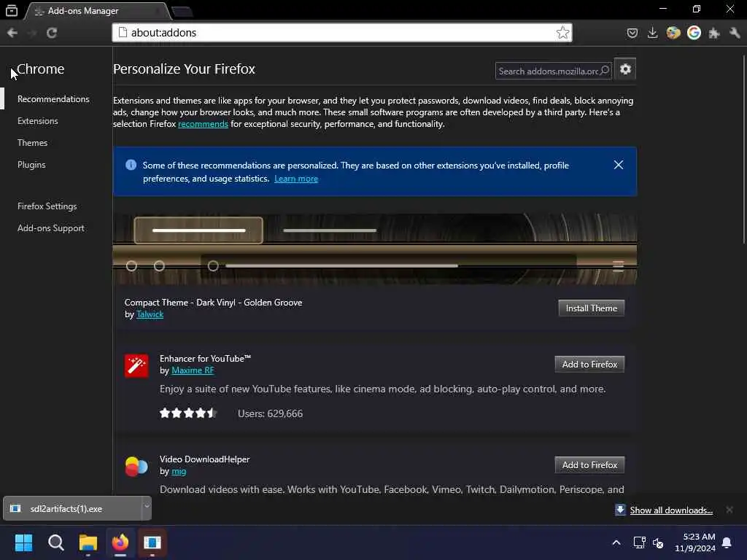The image size is (747, 560).
Task: Open Add-ons Support from the sidebar
Action: click(51, 228)
